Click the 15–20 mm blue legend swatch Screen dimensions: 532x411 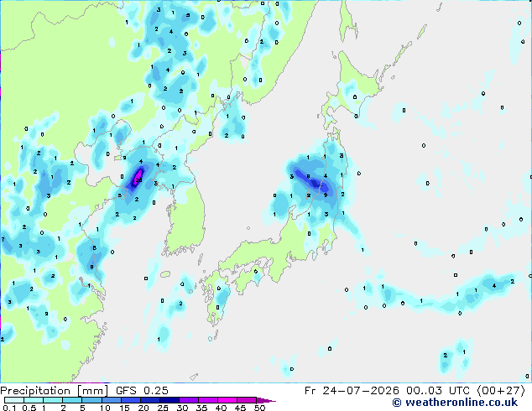pyautogui.click(x=130, y=400)
